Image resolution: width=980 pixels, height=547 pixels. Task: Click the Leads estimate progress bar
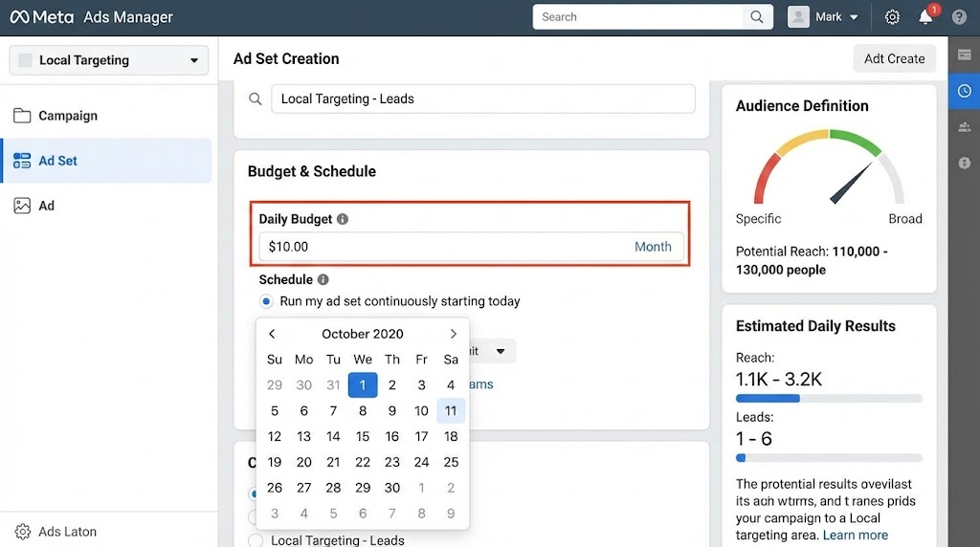click(829, 458)
